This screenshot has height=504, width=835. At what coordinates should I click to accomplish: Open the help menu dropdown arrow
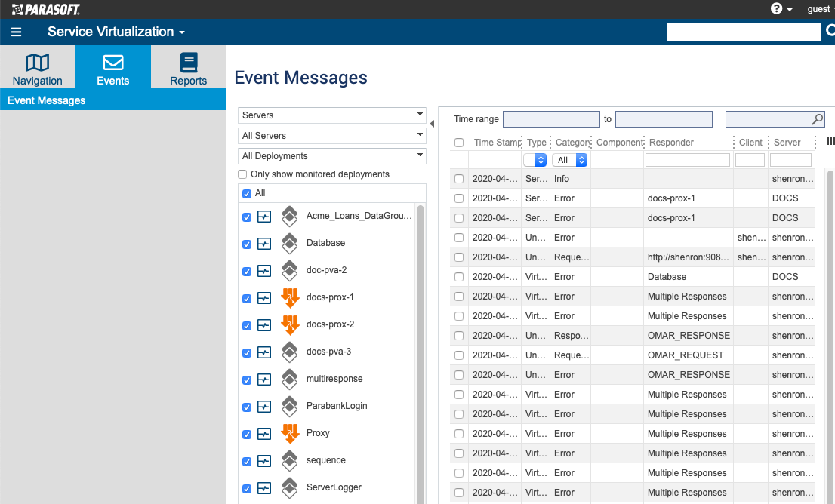click(x=789, y=10)
